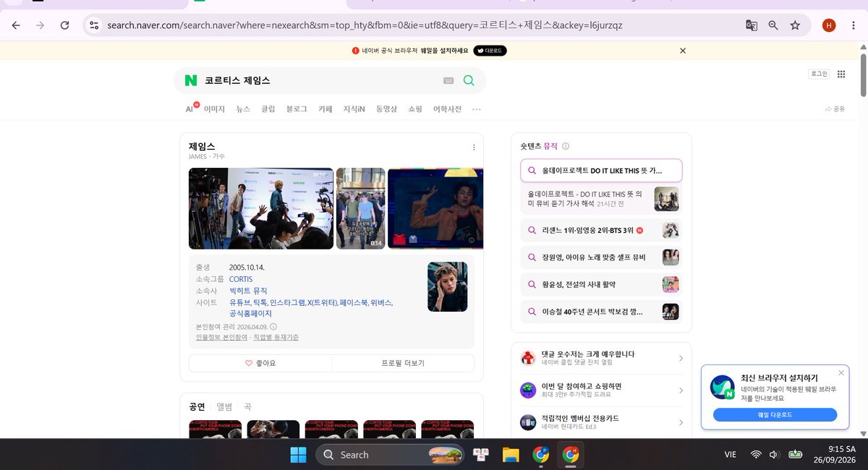
Task: Open the press event photo thumbnail
Action: pos(261,208)
